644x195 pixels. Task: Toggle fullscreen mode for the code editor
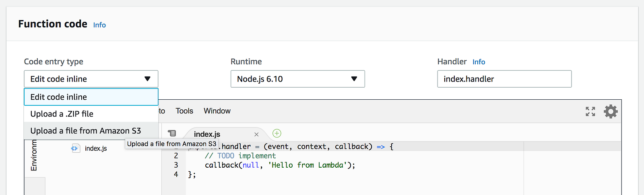(590, 111)
